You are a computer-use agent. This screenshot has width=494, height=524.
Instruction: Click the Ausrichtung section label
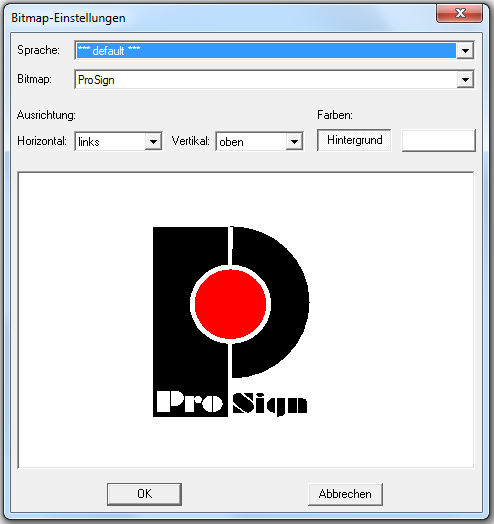tap(46, 115)
